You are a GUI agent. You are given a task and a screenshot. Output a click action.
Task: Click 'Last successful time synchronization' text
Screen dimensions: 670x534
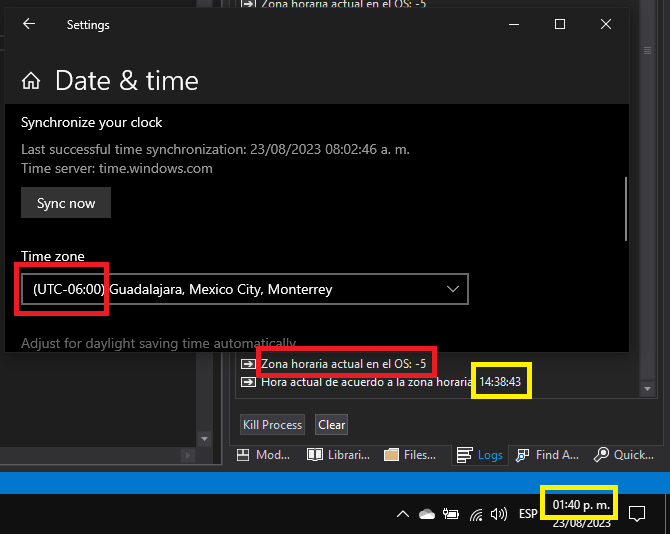coord(215,149)
